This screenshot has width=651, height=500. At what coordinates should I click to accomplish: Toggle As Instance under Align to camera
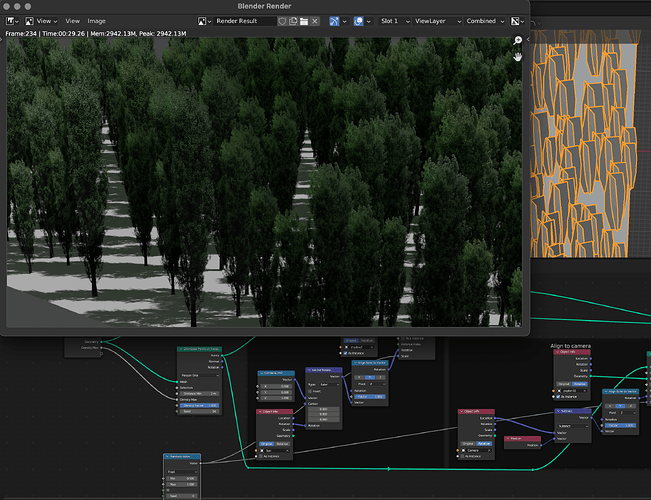[x=558, y=397]
